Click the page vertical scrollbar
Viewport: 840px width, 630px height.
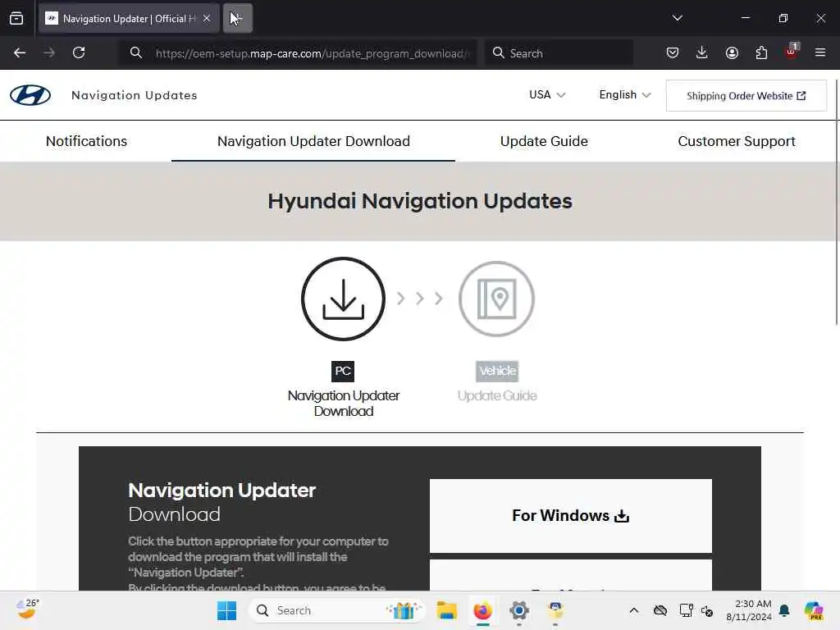[837, 202]
